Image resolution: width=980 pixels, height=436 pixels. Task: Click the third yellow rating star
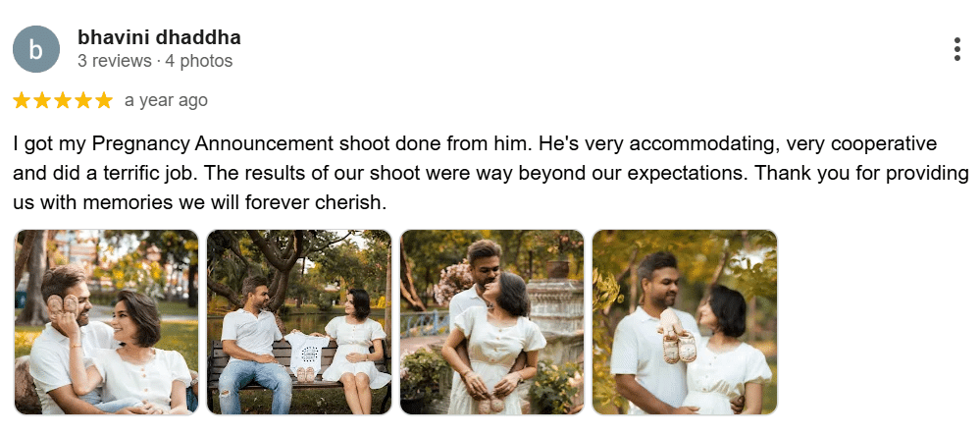(63, 100)
